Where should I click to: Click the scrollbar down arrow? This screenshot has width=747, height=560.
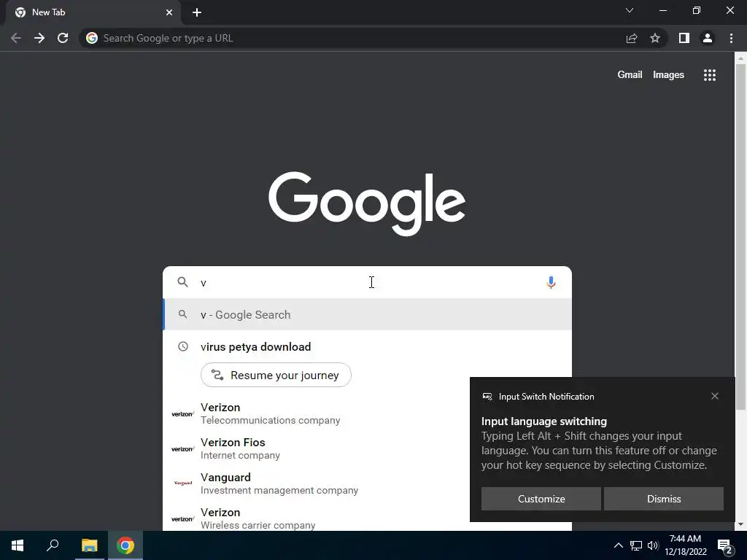(x=740, y=524)
